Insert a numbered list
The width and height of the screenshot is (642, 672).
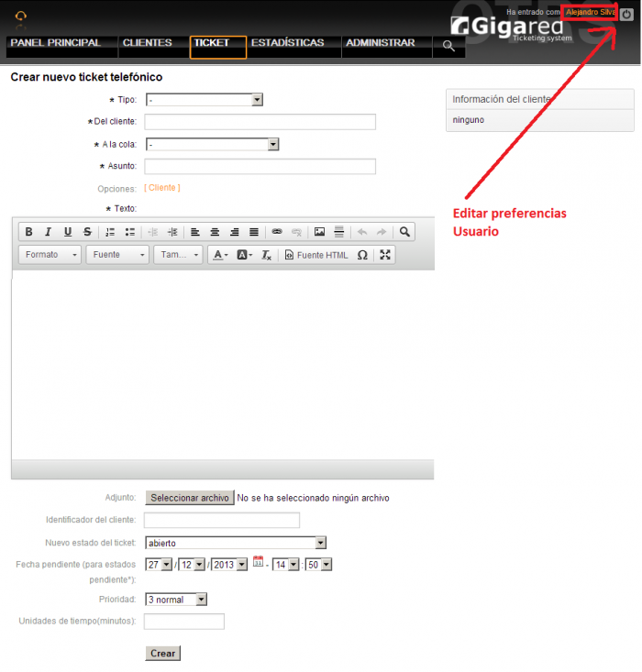[110, 232]
